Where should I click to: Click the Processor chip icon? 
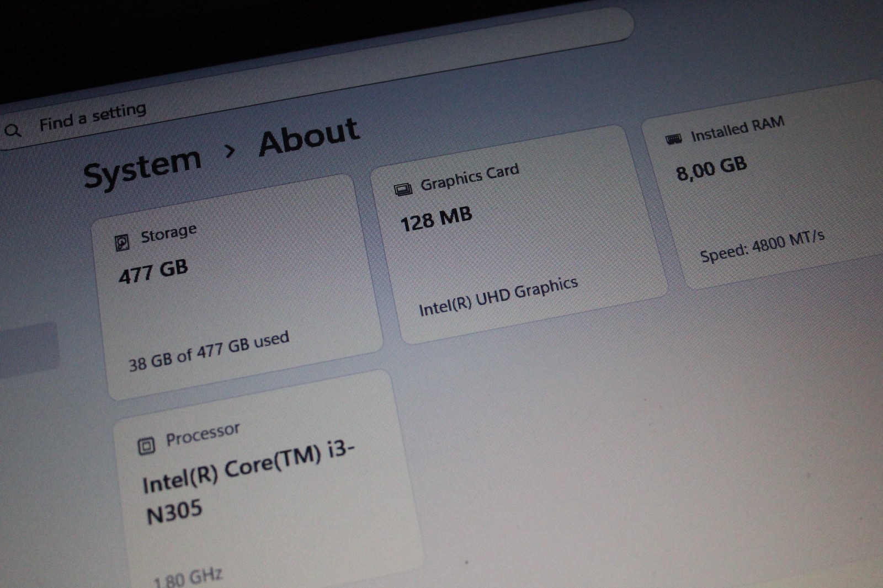pos(146,445)
